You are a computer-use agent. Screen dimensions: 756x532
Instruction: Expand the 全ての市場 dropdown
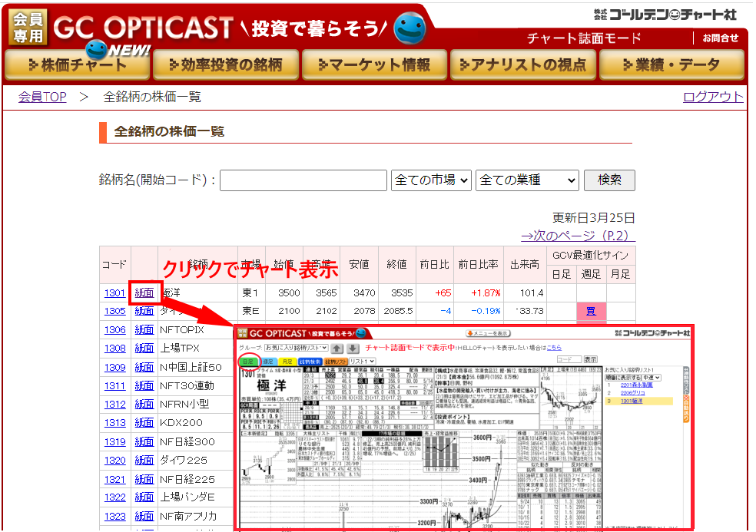(x=431, y=180)
